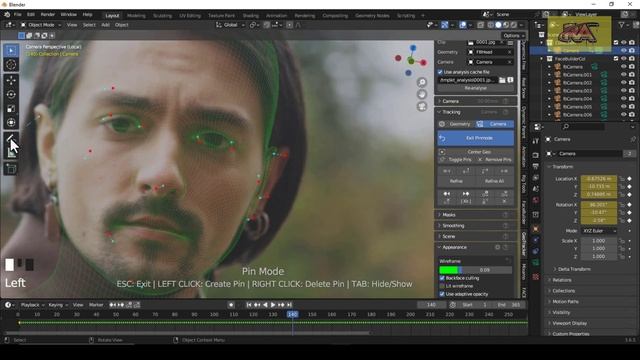Viewport: 640px width, 360px height.
Task: Disable render camera icon for FBCamera.005
Action: [x=632, y=107]
